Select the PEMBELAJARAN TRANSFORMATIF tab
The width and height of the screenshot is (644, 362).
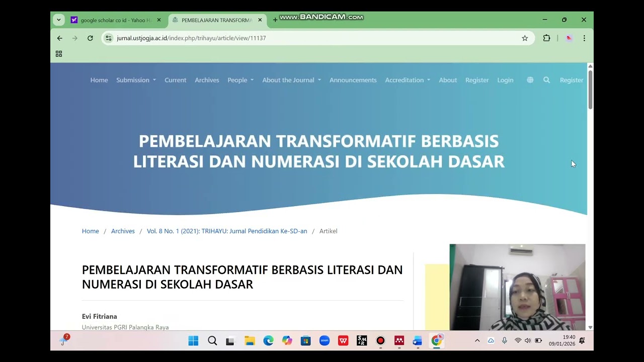click(217, 20)
